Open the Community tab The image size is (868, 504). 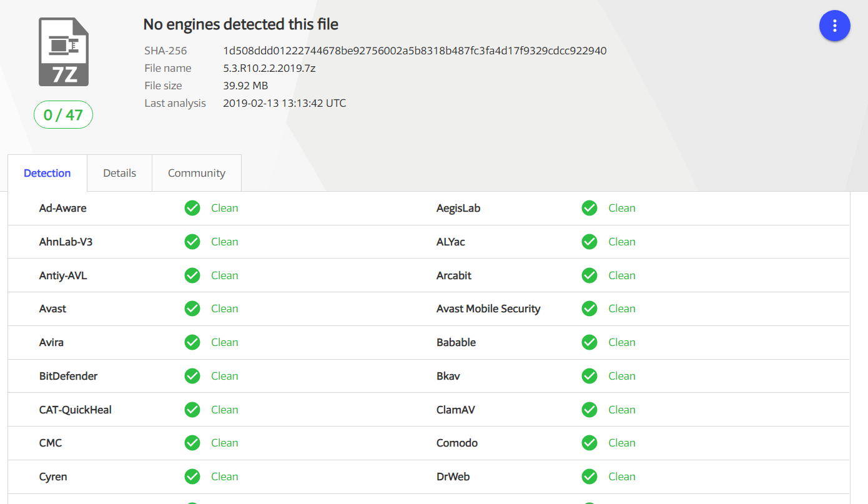tap(197, 173)
